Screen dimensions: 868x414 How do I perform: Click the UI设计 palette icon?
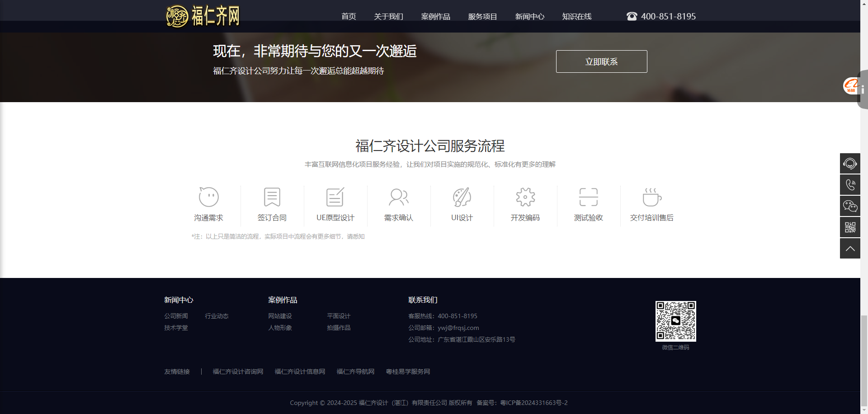(462, 197)
